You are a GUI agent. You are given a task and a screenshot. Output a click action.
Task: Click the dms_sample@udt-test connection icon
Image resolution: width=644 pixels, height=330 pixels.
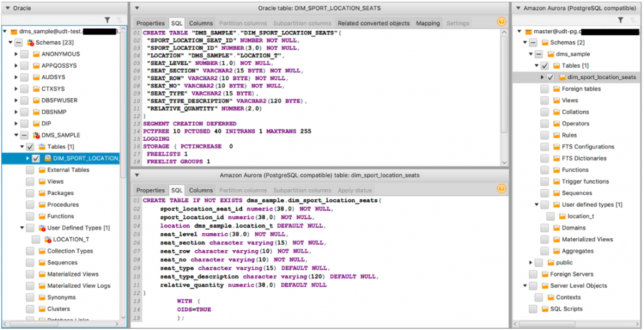point(14,31)
